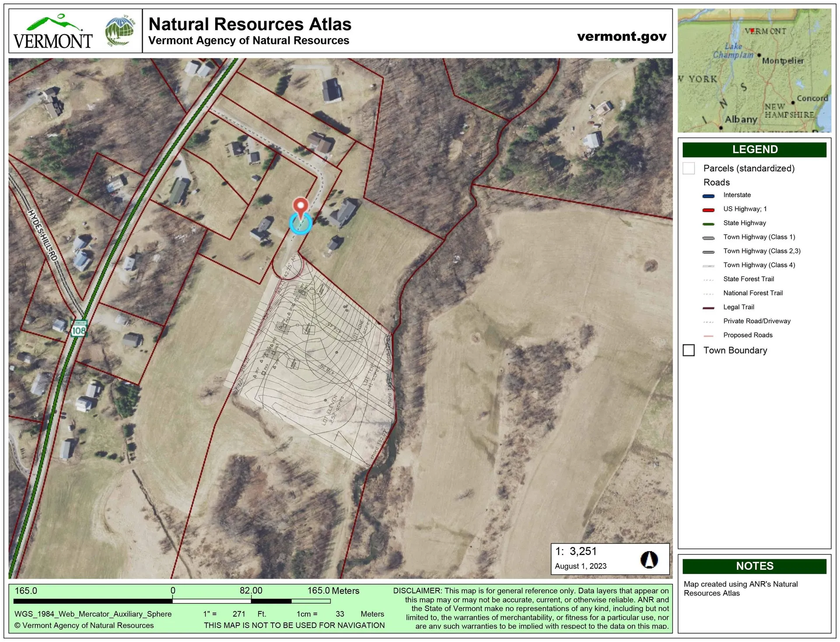Screen dimensions: 840x642
Task: Click the LOT ELEVEN survey plan label
Action: point(329,410)
